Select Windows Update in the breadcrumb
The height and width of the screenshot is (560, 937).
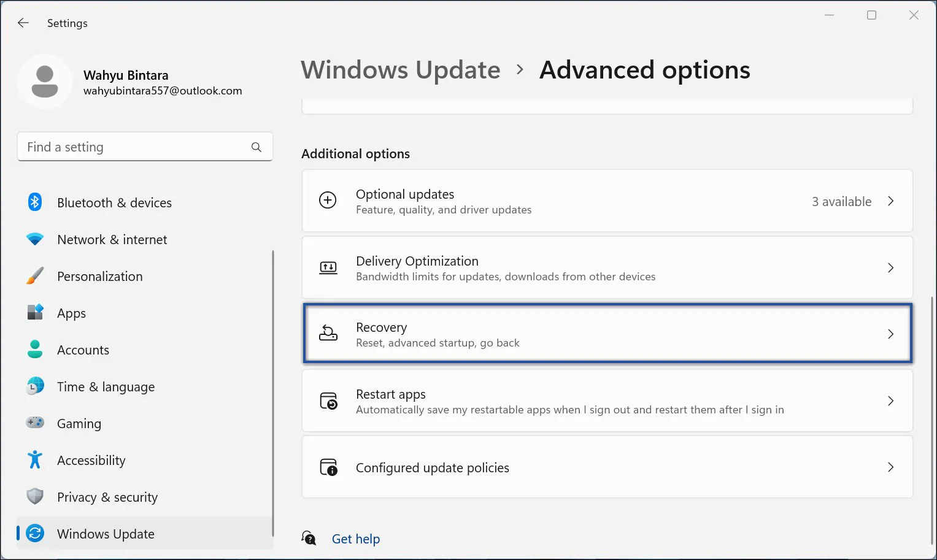[x=400, y=70]
